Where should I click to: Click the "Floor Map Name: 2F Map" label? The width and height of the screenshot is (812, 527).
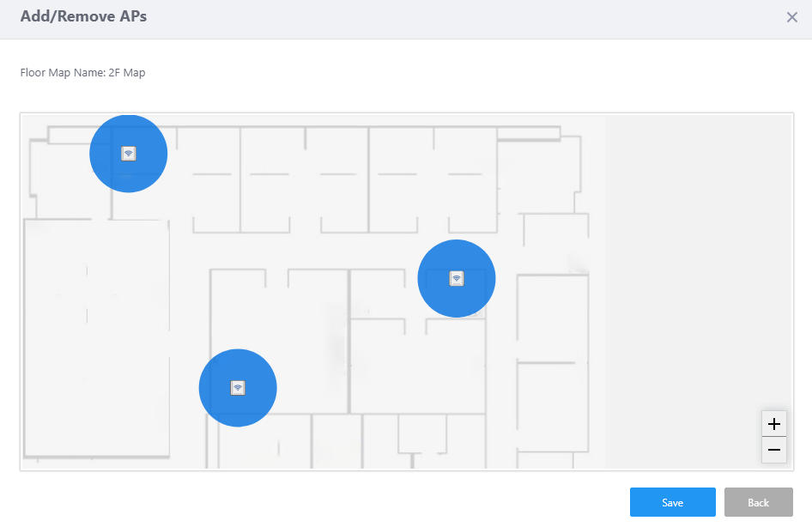point(83,73)
